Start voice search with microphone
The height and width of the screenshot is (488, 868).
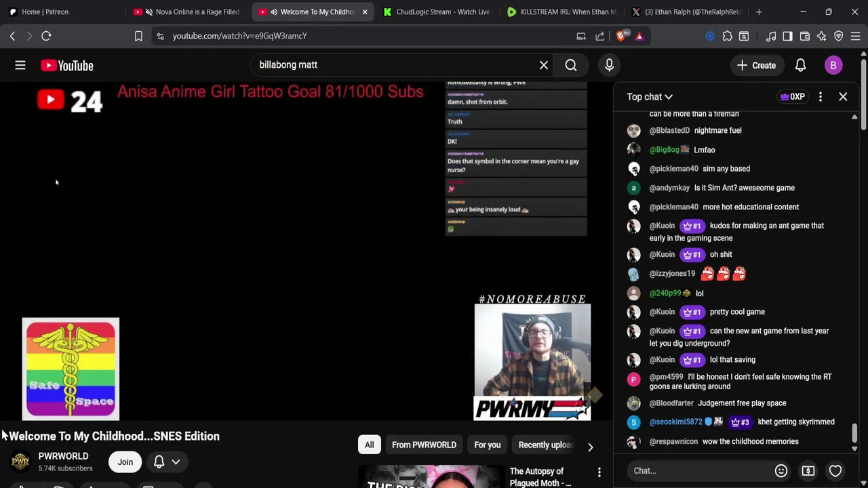pyautogui.click(x=609, y=65)
